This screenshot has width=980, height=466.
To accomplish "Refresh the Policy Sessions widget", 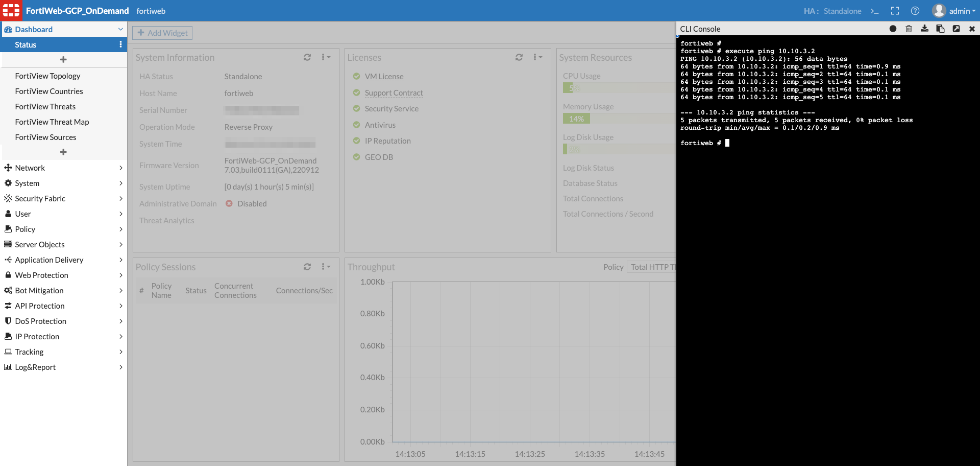I will click(x=307, y=267).
